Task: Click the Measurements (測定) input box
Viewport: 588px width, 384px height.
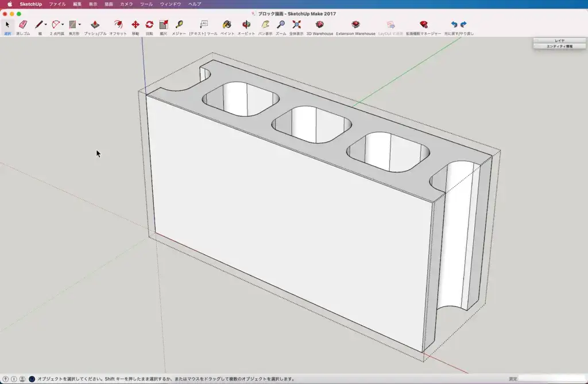Action: point(552,379)
